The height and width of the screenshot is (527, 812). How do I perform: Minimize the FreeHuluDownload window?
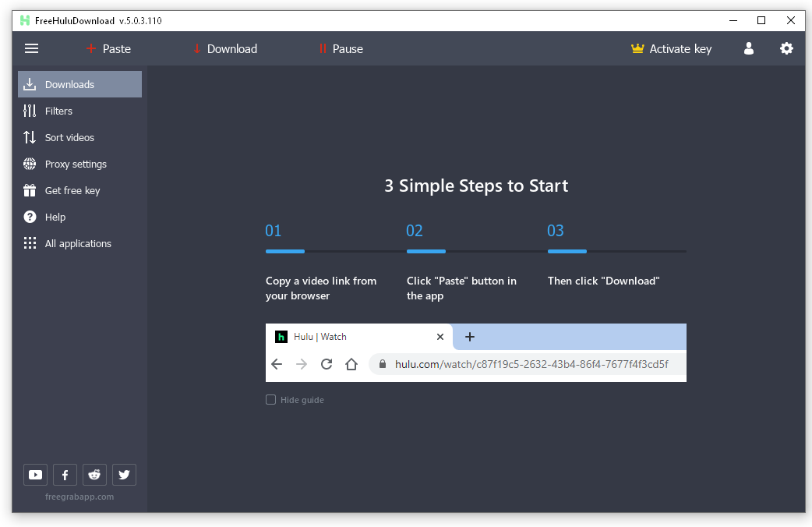pos(733,21)
